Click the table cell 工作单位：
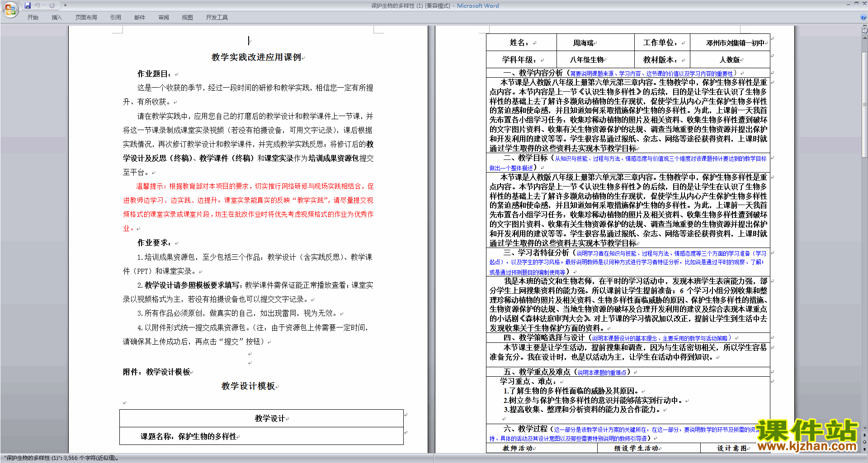The image size is (868, 463). pos(662,43)
